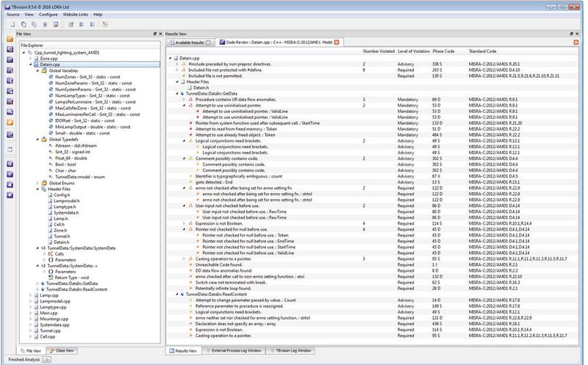Collapse the Global Variables node
The image size is (588, 365).
36,71
